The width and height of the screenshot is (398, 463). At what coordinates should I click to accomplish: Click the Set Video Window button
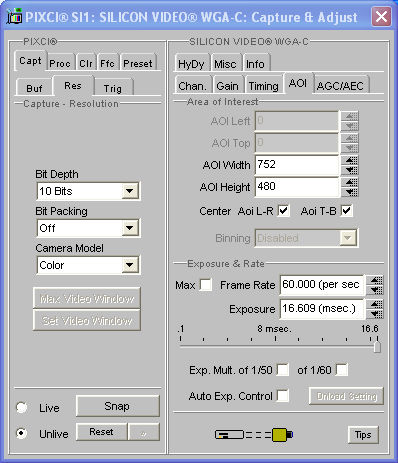(x=87, y=320)
